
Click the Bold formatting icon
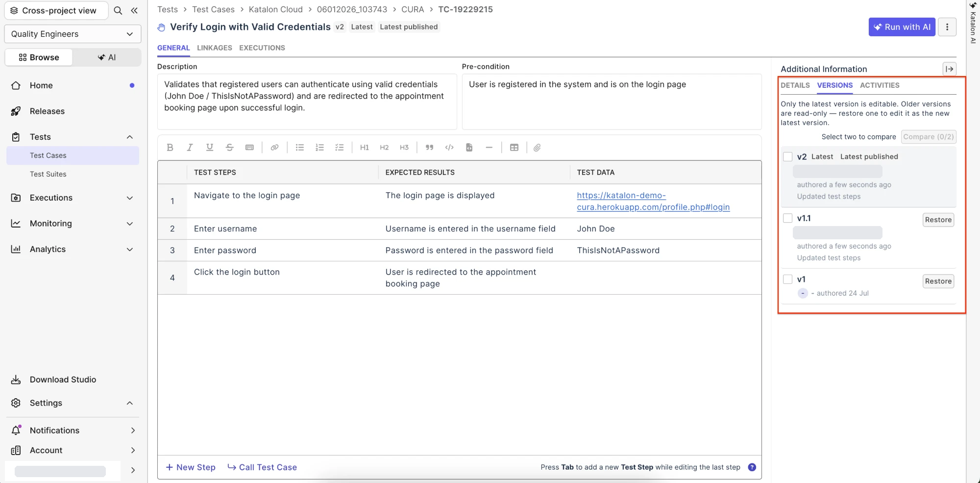click(170, 148)
